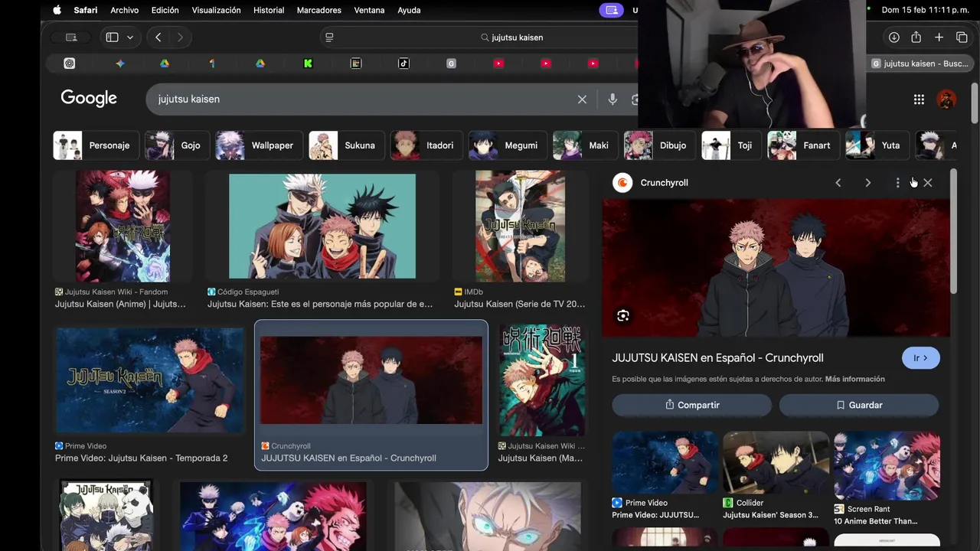Click the Crunchyroll source icon in panel header
The image size is (980, 551).
622,183
